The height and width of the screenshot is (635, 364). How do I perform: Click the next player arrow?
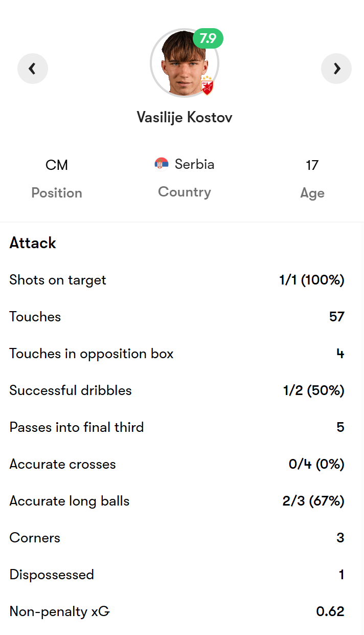coord(336,69)
